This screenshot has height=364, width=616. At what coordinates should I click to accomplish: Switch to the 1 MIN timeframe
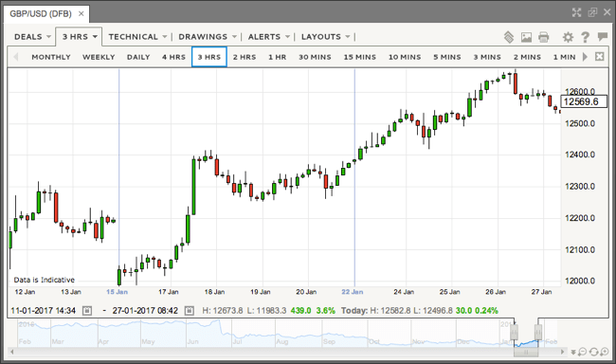pos(564,57)
